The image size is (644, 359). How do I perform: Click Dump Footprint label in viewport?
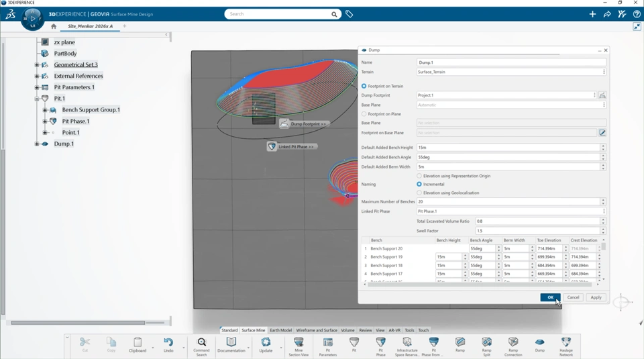click(x=308, y=124)
